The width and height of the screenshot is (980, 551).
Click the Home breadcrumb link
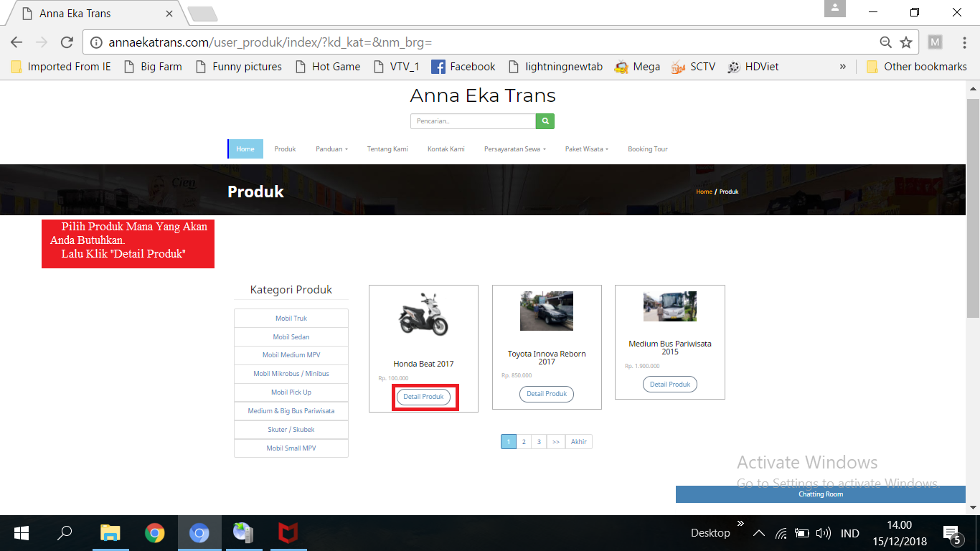(704, 192)
